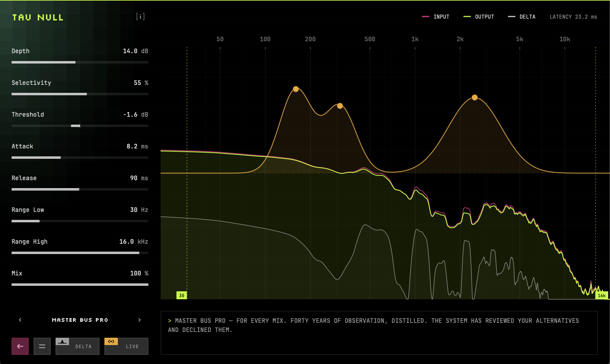
Task: Select the orange node near 2.5 kHz
Action: tap(475, 97)
